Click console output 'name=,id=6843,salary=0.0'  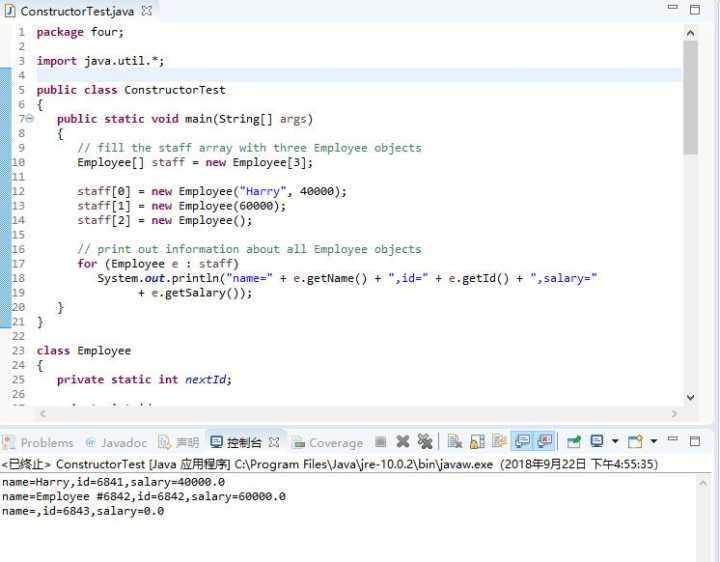coord(83,511)
